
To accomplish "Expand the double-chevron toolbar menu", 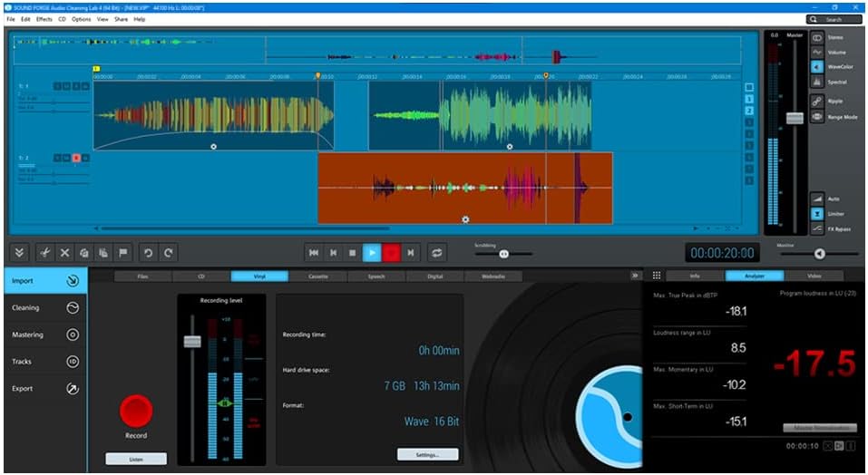I will 19,253.
